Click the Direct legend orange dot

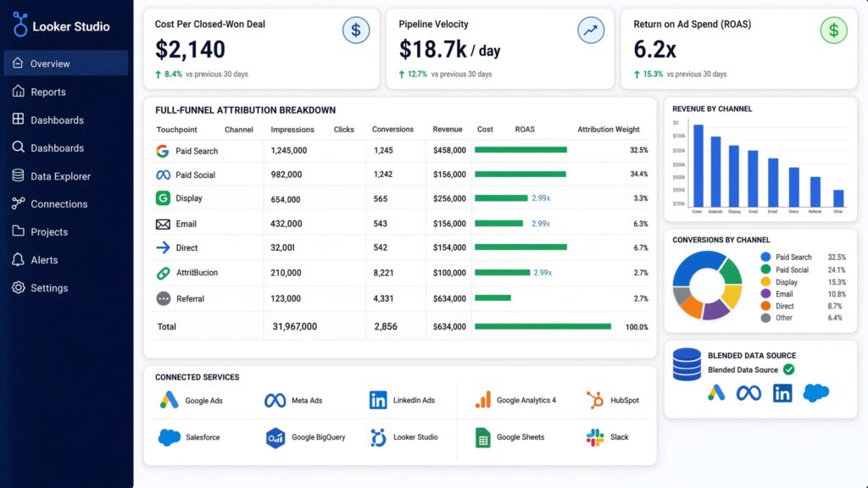[765, 306]
